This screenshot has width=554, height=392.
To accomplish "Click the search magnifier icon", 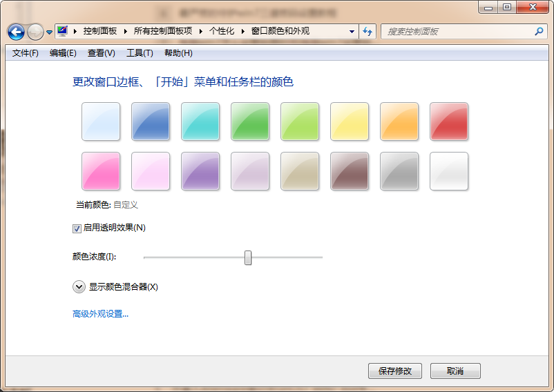I will (539, 31).
